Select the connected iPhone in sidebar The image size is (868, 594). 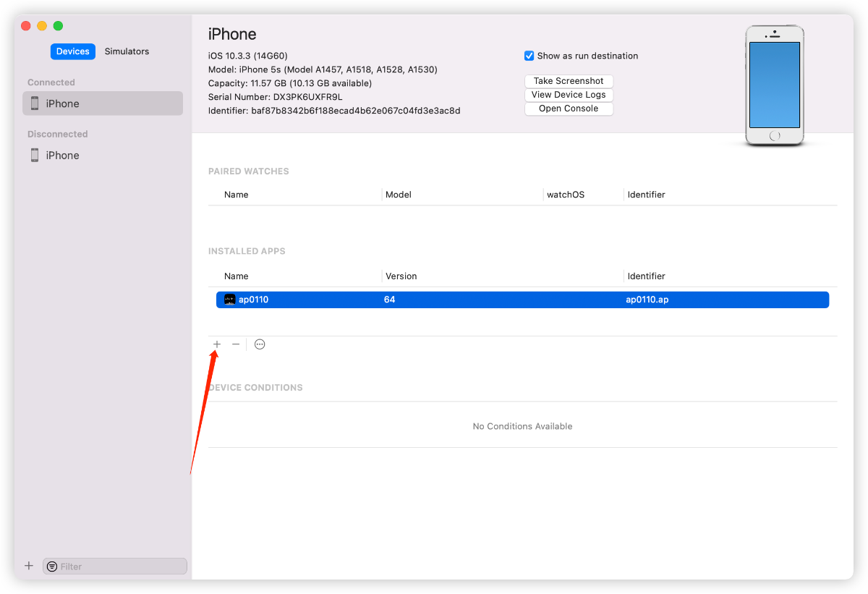click(x=103, y=103)
